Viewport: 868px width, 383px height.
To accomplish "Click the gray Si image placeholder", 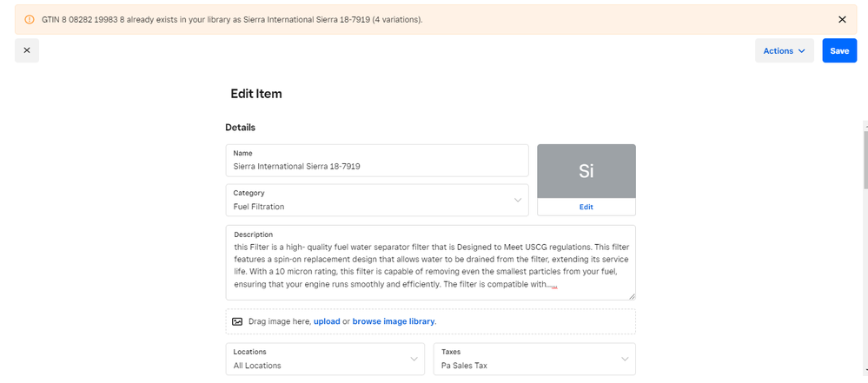I will (586, 171).
